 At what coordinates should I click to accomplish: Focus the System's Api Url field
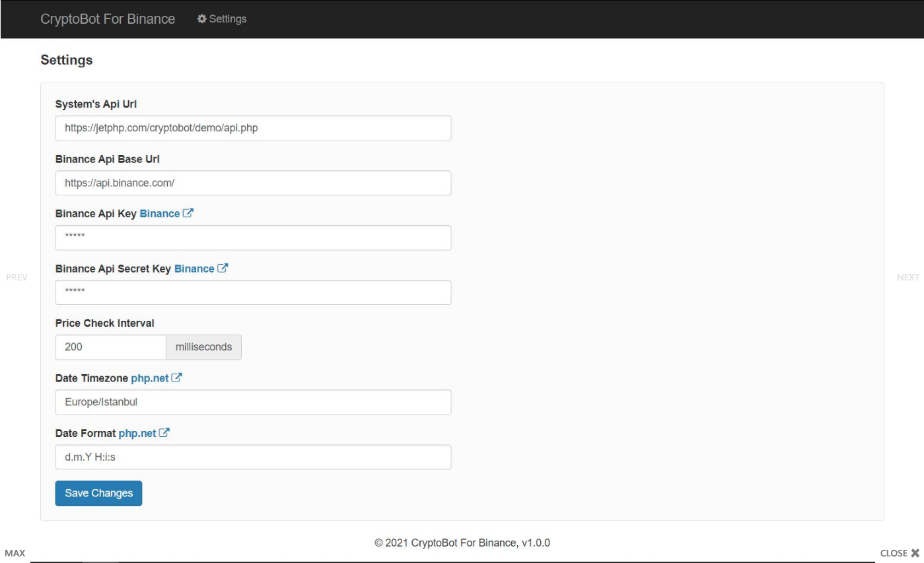coord(253,128)
